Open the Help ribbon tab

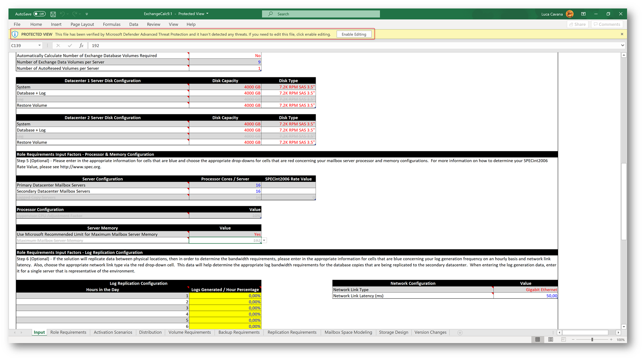[x=191, y=25]
